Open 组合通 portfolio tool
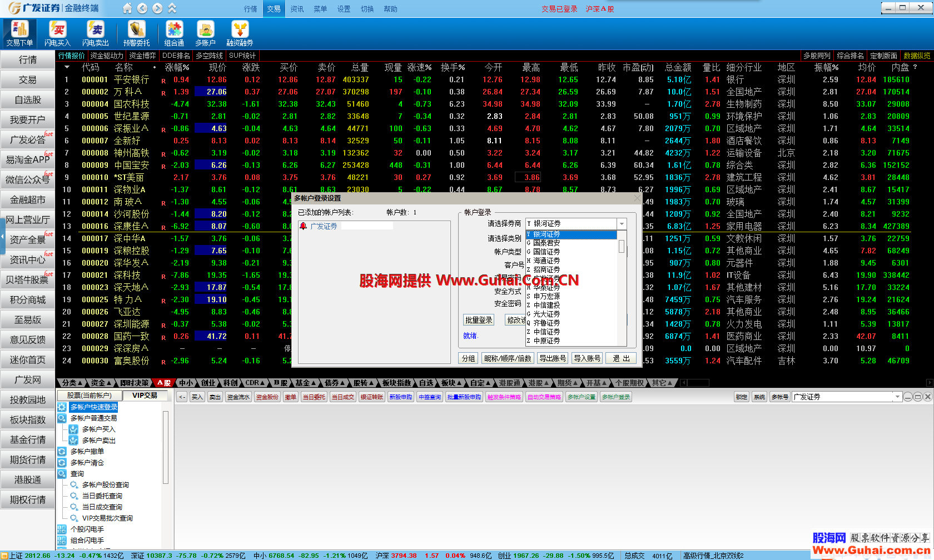The width and height of the screenshot is (934, 560). click(x=174, y=33)
